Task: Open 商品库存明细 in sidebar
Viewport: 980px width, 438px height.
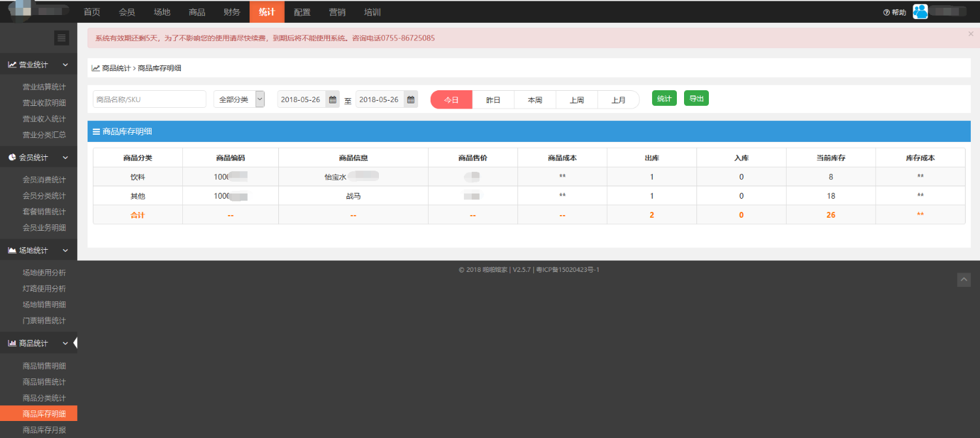Action: 39,414
